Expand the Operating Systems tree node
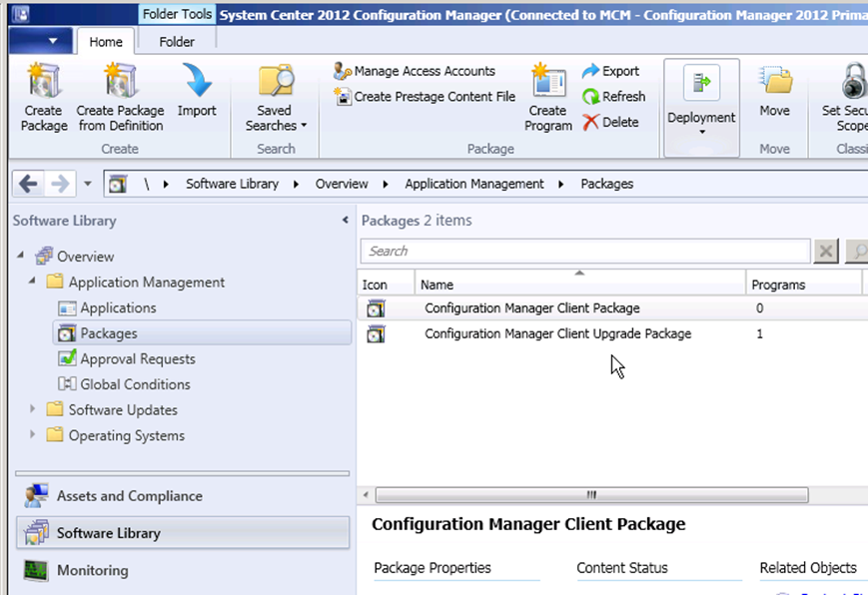The image size is (868, 595). click(32, 434)
